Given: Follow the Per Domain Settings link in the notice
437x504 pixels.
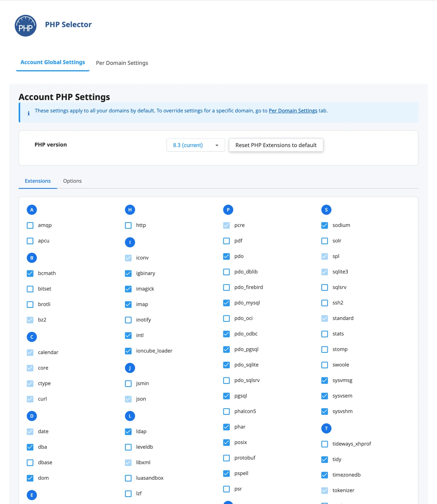Looking at the screenshot, I should tap(293, 111).
